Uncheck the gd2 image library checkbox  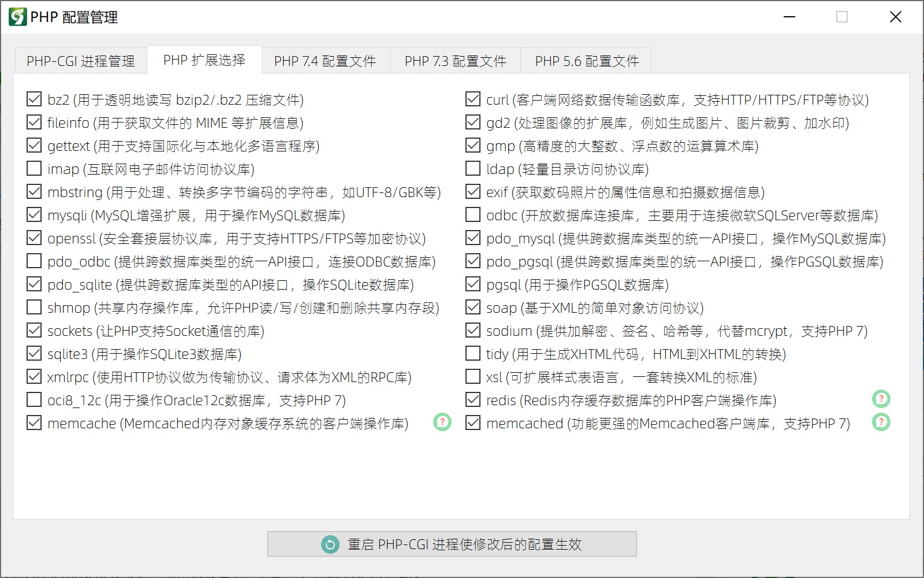tap(473, 123)
